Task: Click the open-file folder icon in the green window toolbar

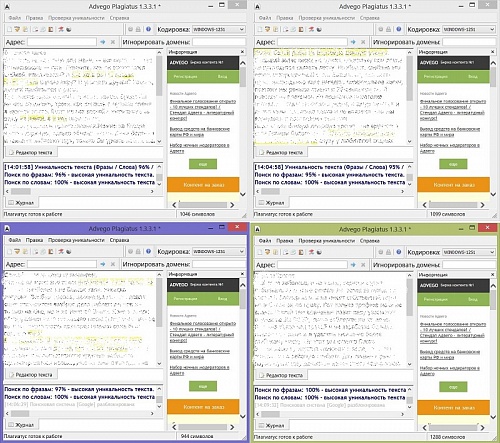Action: (267, 252)
